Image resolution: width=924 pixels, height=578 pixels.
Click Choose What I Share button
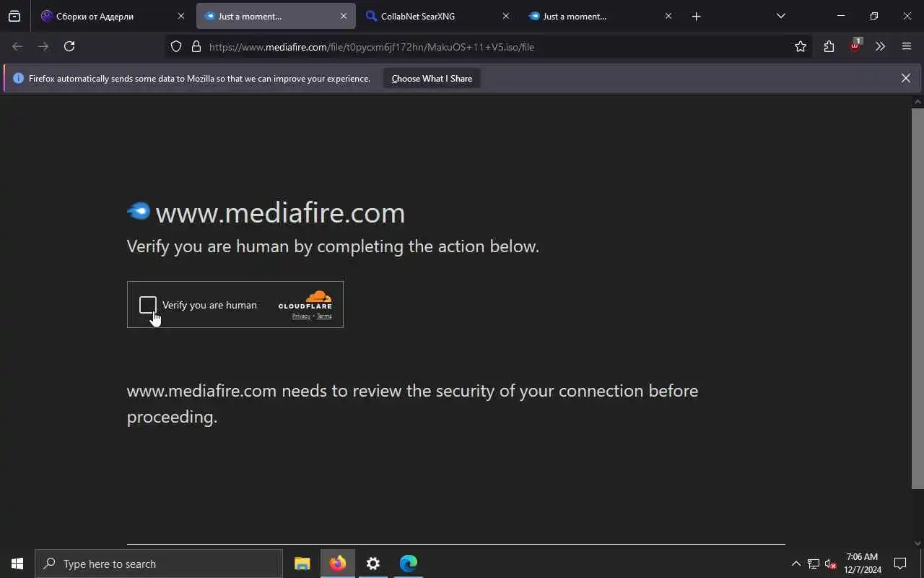coord(432,79)
